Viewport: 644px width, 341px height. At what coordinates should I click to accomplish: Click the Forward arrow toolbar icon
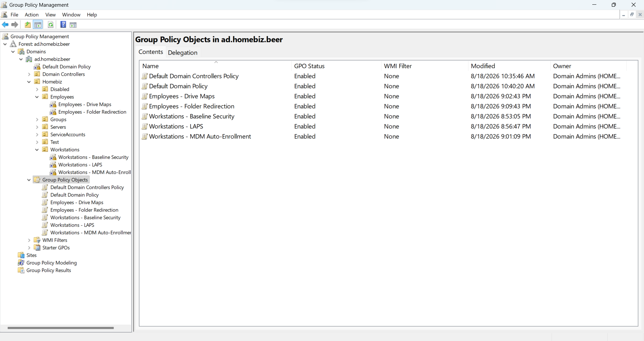[15, 24]
